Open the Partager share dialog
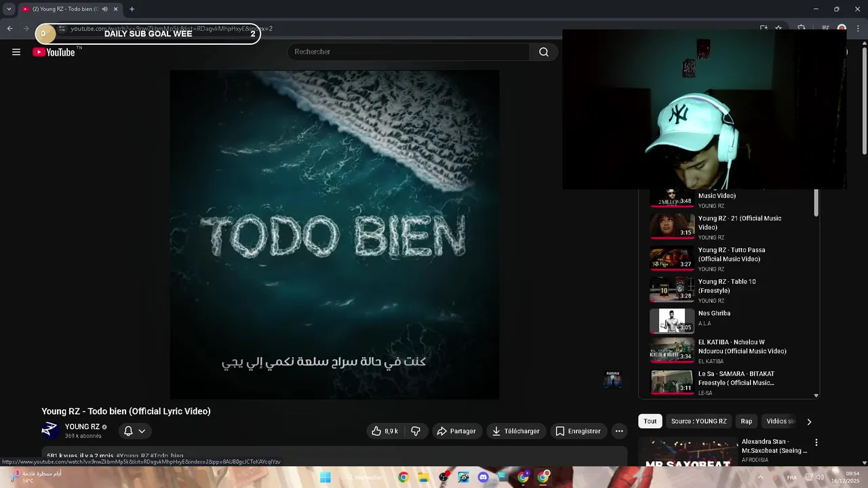Viewport: 868px width, 488px height. (456, 431)
